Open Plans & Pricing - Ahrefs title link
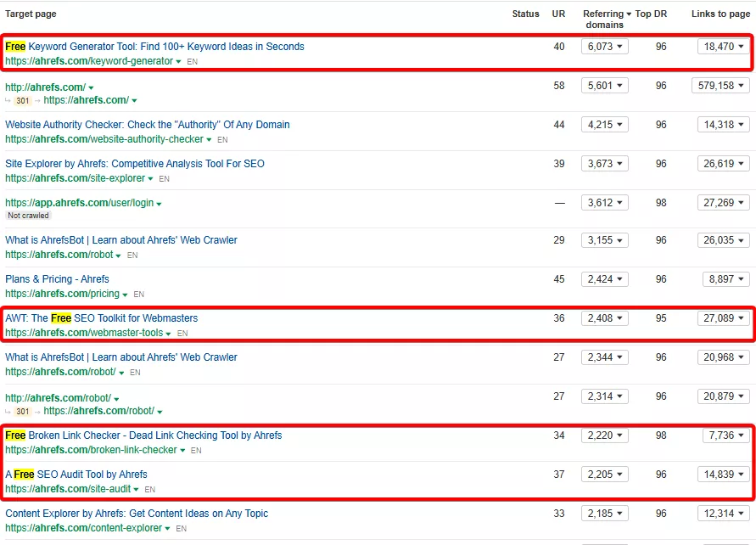This screenshot has height=545, width=756. point(58,279)
